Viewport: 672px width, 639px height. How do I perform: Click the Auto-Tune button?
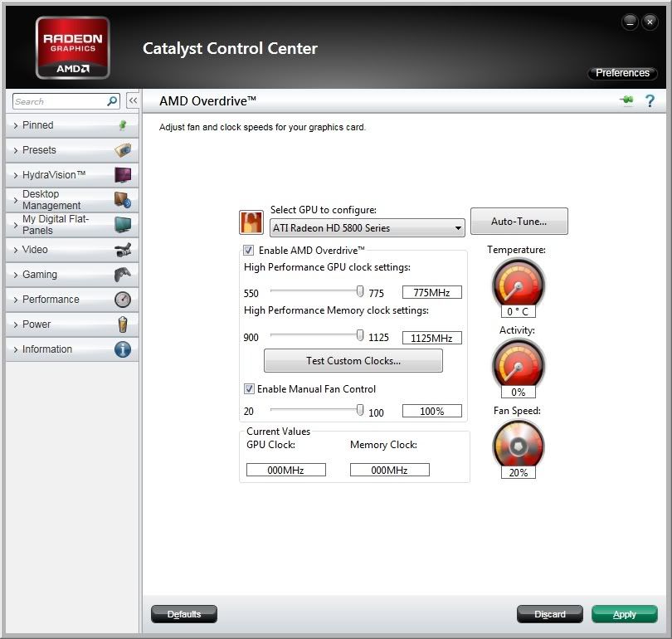[519, 222]
